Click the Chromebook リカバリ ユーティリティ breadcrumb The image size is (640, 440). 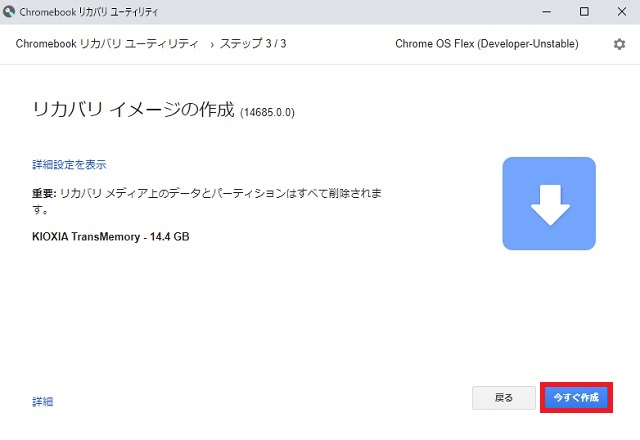107,44
